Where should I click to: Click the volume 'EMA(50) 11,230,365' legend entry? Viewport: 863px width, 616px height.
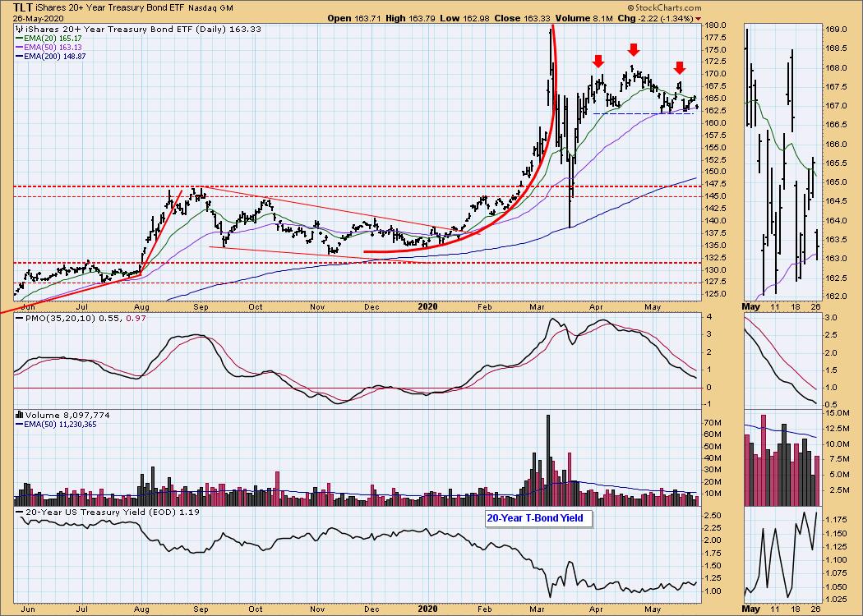click(56, 425)
